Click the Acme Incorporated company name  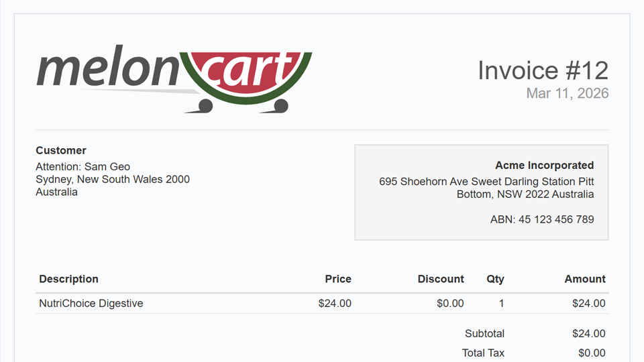(x=544, y=166)
